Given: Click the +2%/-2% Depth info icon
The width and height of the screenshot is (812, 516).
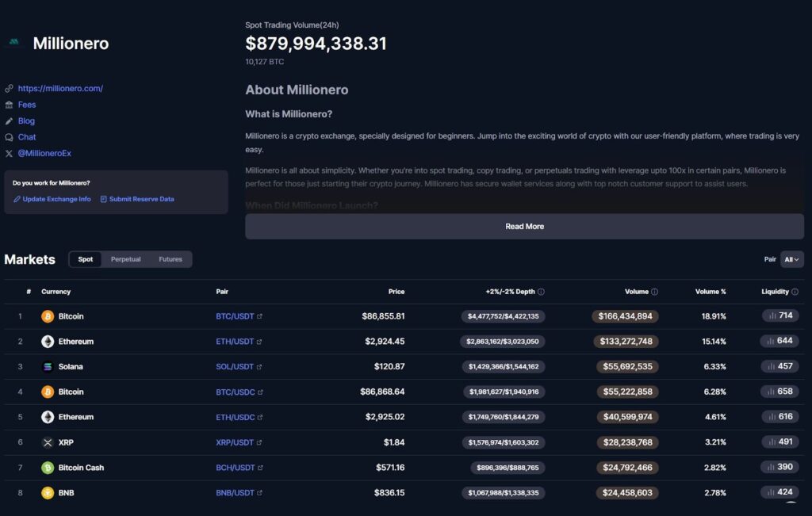Looking at the screenshot, I should pos(541,292).
